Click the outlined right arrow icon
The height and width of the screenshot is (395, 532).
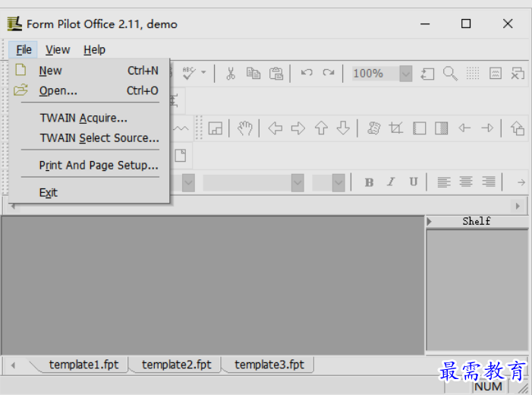click(298, 128)
